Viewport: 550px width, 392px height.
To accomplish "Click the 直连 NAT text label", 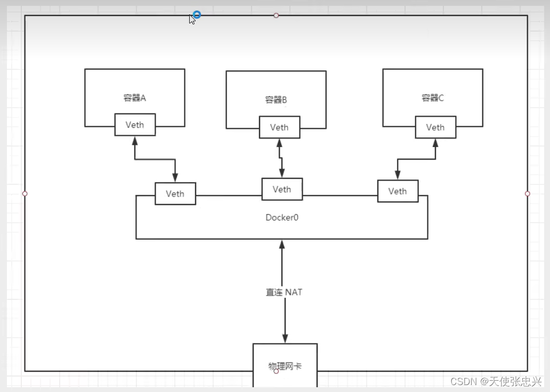I will click(x=284, y=292).
